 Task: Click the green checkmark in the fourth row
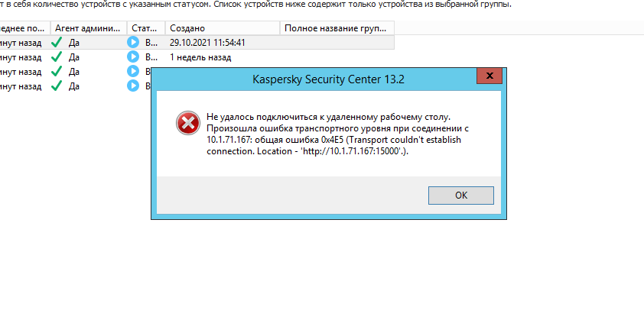[x=56, y=86]
